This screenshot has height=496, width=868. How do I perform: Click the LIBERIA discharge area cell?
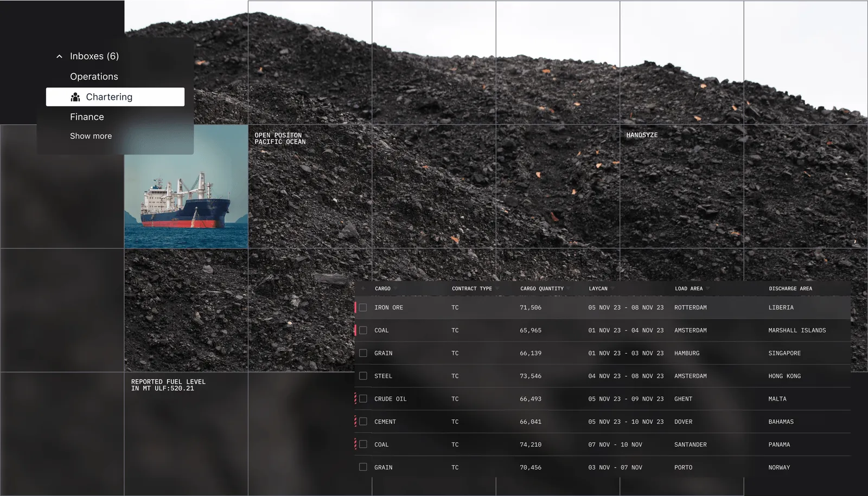click(x=781, y=307)
